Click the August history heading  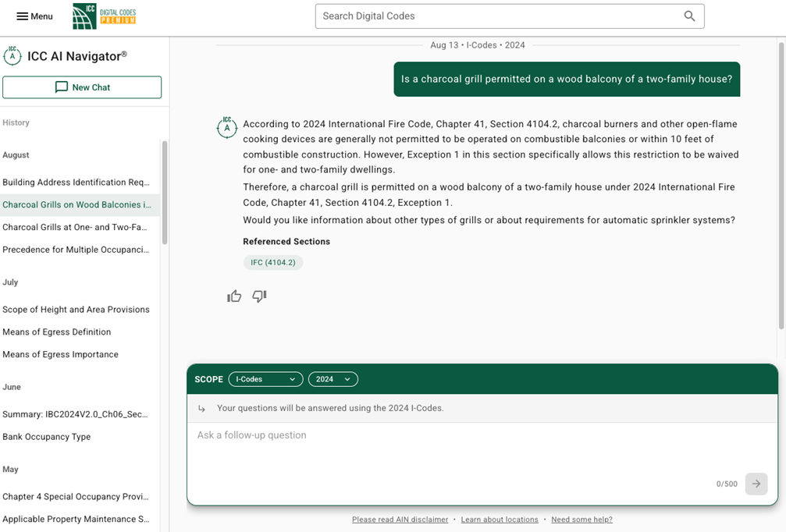[16, 154]
